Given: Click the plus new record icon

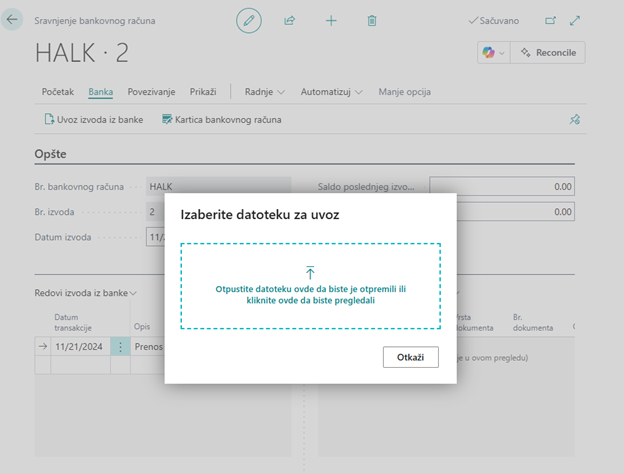Looking at the screenshot, I should pos(331,20).
